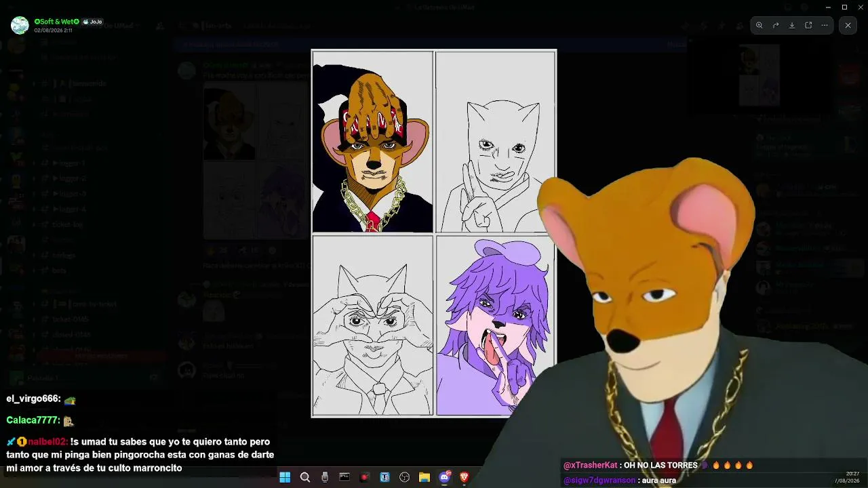Click chat mention @sigw7dgwranson
Screen dimensions: 868x488
[x=599, y=480]
